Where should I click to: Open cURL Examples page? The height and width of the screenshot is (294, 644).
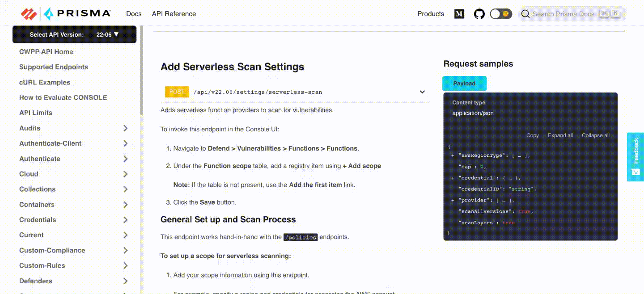click(45, 82)
